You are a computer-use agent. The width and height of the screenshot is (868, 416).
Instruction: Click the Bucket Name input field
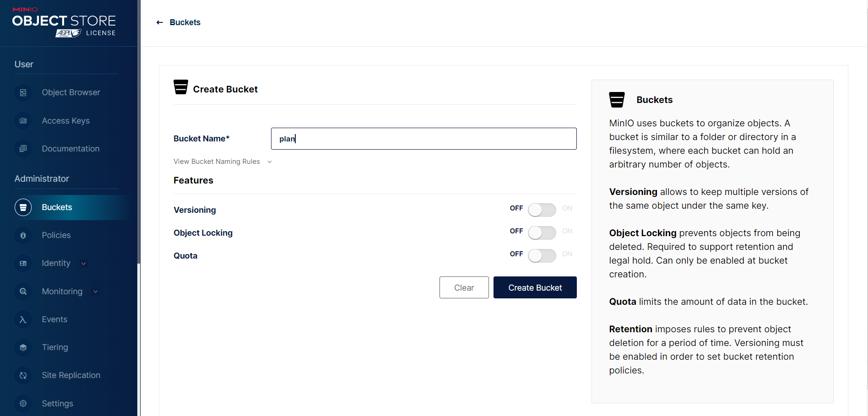tap(423, 139)
